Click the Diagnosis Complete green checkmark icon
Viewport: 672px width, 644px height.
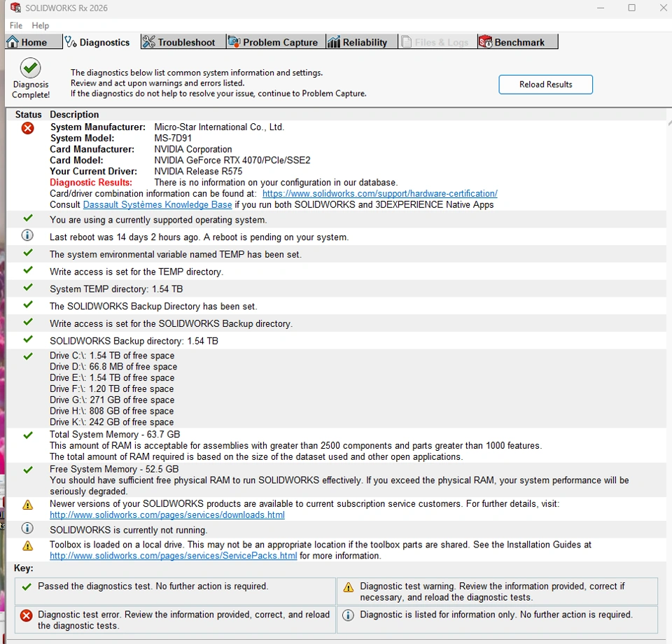(x=30, y=68)
